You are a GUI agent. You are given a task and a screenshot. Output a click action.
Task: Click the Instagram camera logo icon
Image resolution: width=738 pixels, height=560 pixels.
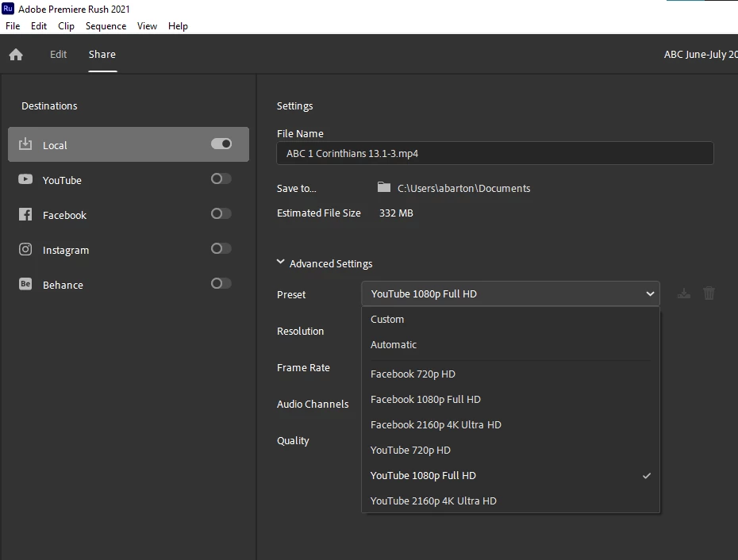25,249
